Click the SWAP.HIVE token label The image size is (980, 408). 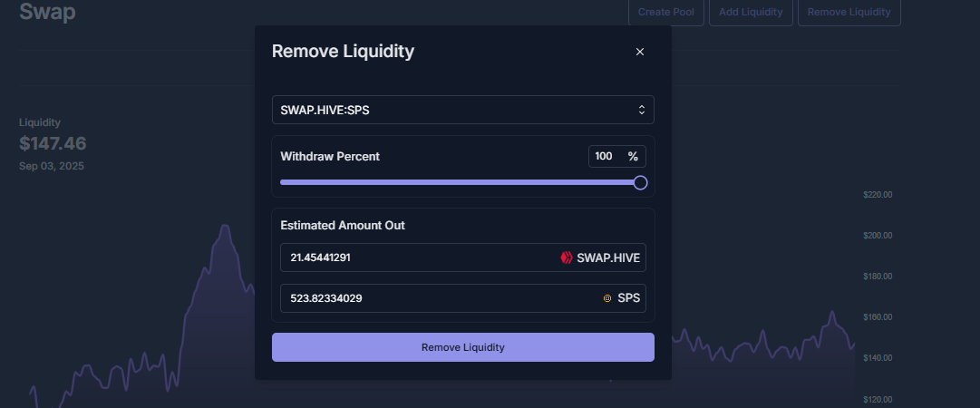pyautogui.click(x=608, y=257)
